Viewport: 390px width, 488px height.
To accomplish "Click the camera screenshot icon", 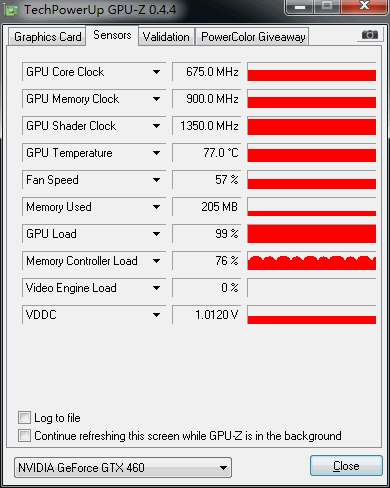I will pyautogui.click(x=370, y=35).
